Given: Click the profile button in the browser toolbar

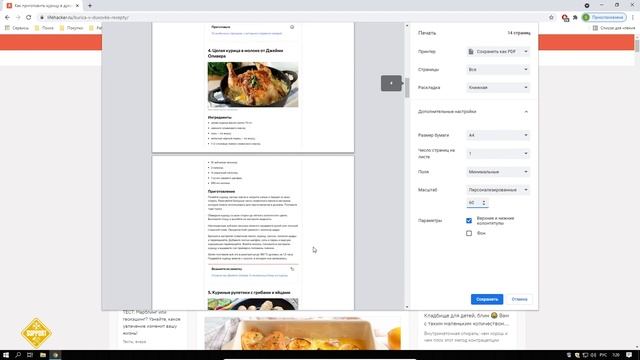Looking at the screenshot, I should coord(604,18).
